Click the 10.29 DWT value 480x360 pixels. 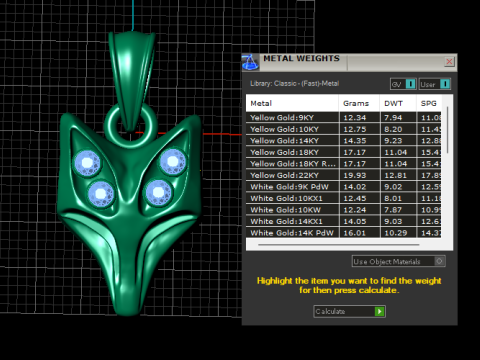pos(396,233)
